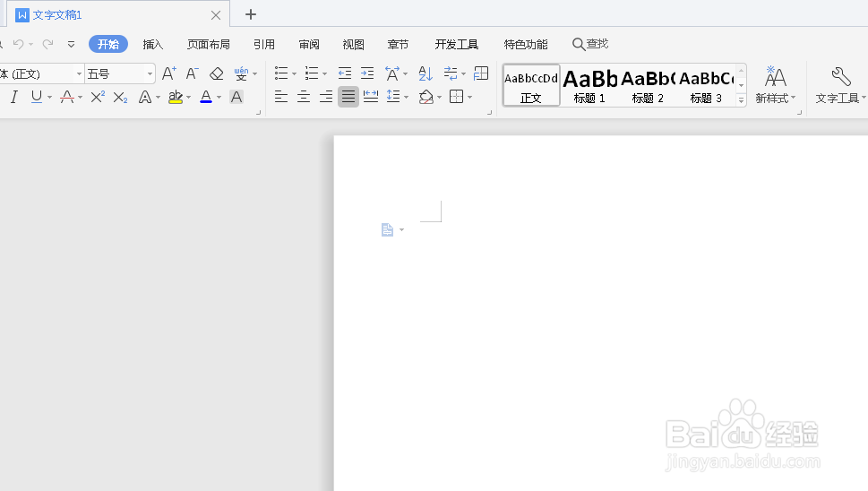This screenshot has height=491, width=868.
Task: Toggle strikethrough formatting
Action: pos(67,97)
